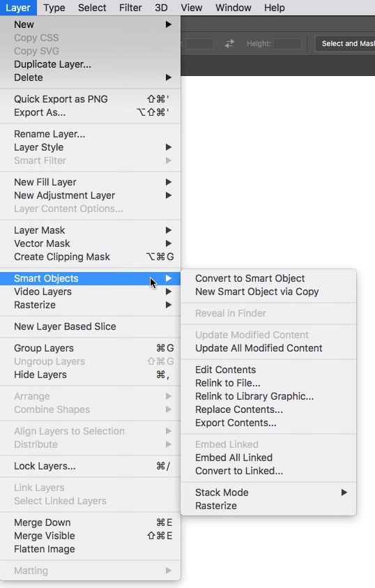
Task: Click the Select and Mask button
Action: pos(345,43)
